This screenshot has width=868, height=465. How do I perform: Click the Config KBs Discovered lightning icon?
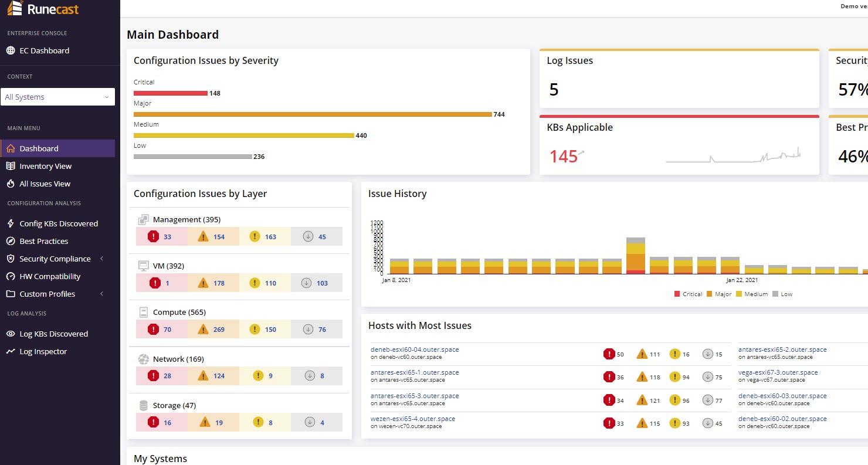coord(11,223)
